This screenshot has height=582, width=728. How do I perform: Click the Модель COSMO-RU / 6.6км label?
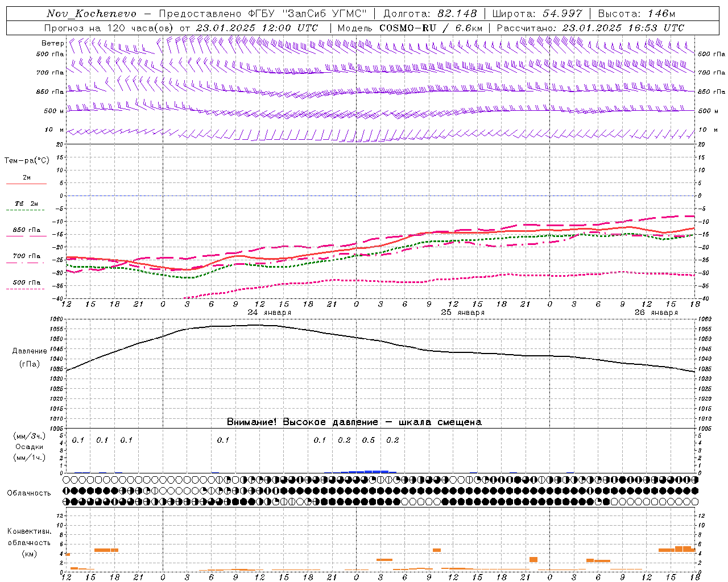coord(410,28)
